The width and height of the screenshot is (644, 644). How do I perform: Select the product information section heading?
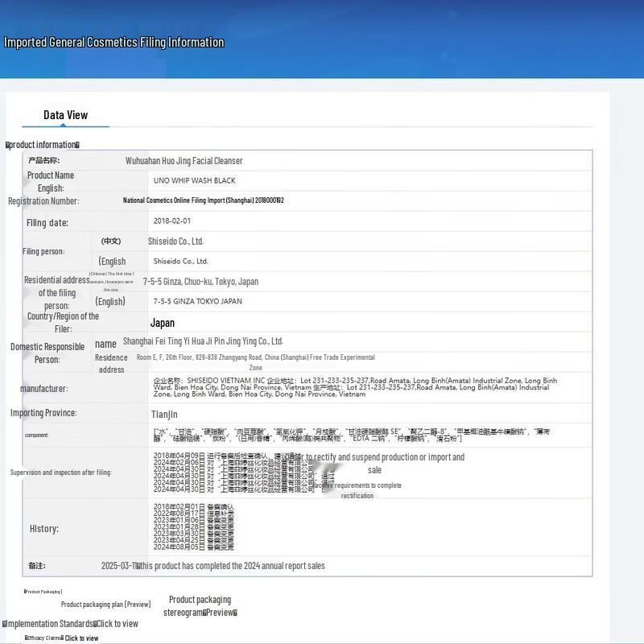[43, 145]
